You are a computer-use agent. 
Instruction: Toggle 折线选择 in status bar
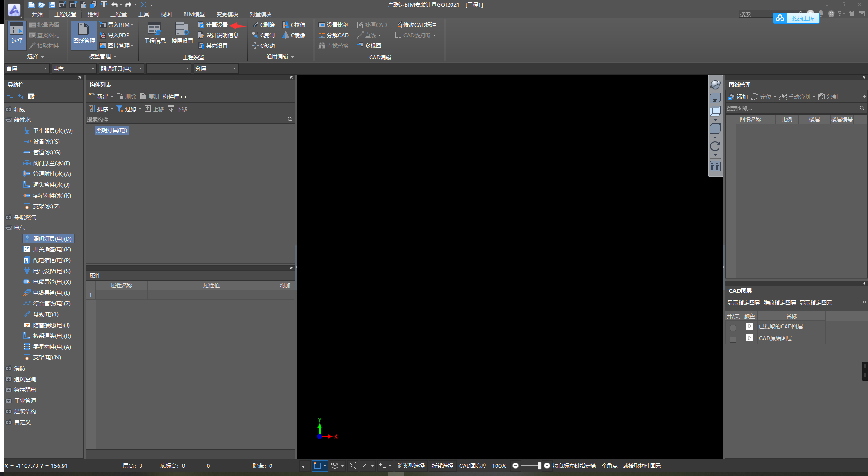coord(443,466)
